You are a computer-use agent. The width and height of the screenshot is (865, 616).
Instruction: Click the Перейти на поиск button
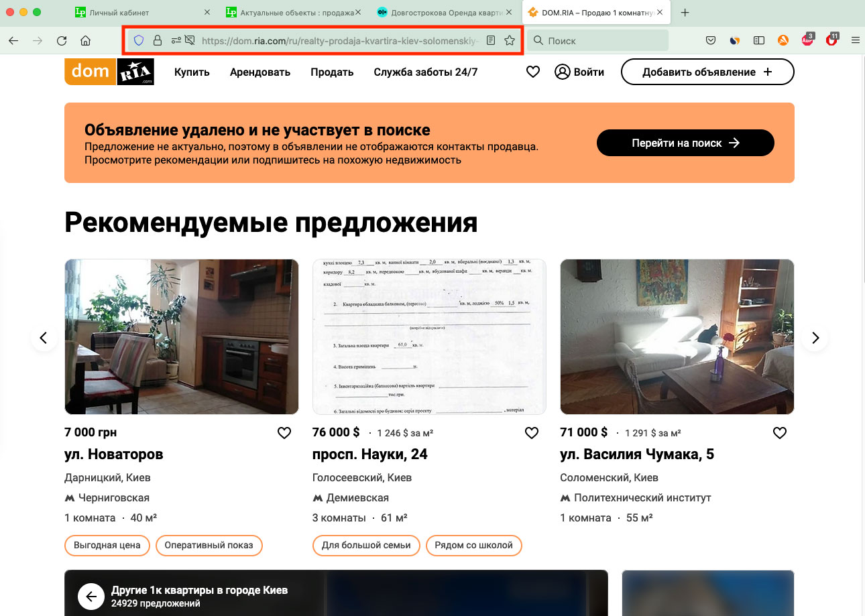coord(685,143)
